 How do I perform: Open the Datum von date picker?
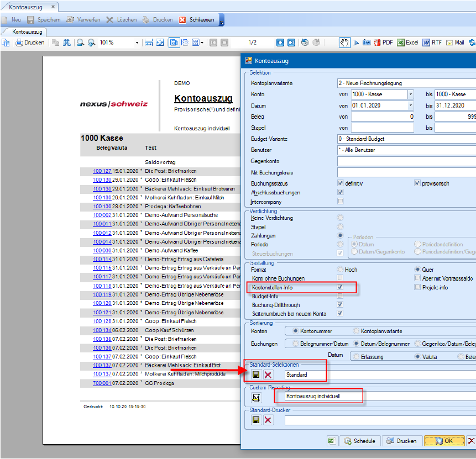411,105
